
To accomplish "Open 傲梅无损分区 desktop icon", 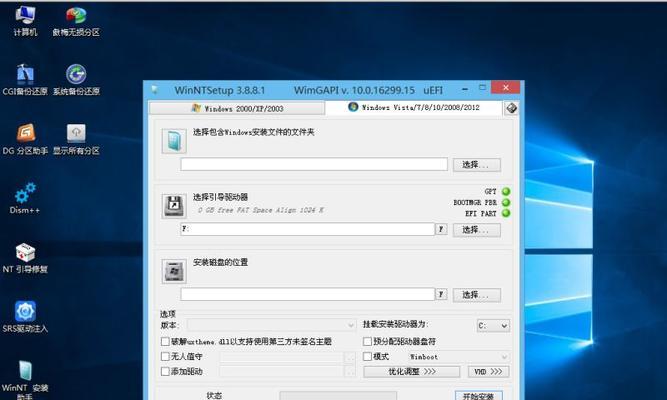I will pyautogui.click(x=76, y=21).
